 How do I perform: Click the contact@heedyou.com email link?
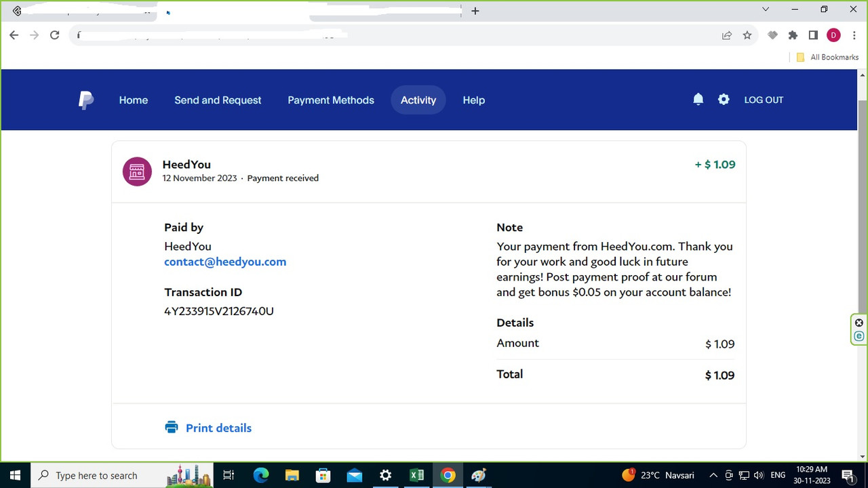225,262
